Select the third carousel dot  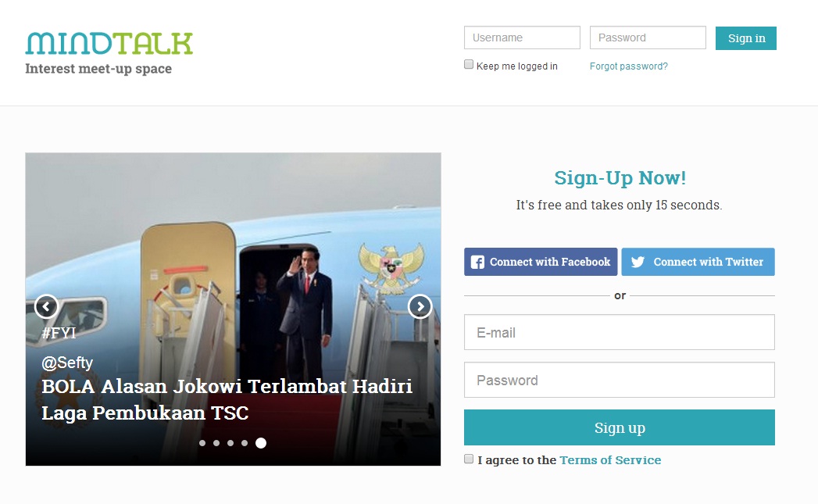pyautogui.click(x=230, y=443)
